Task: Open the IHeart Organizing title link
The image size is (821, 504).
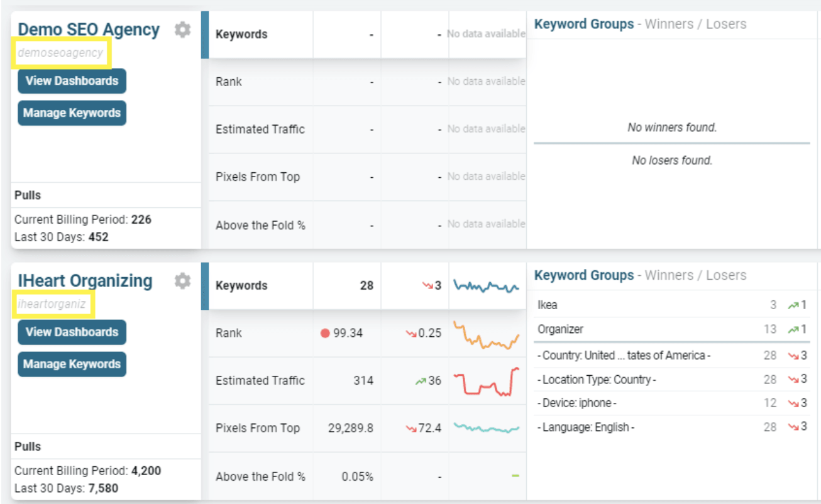Action: click(x=85, y=281)
